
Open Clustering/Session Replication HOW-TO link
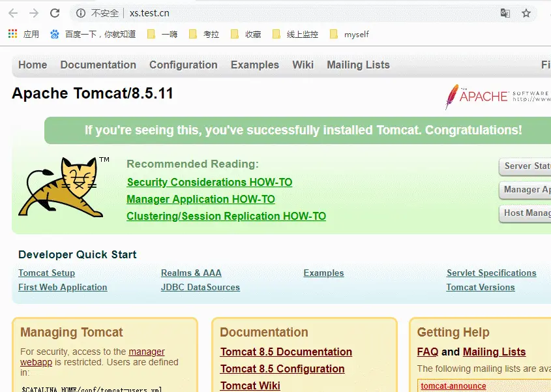[x=226, y=216]
